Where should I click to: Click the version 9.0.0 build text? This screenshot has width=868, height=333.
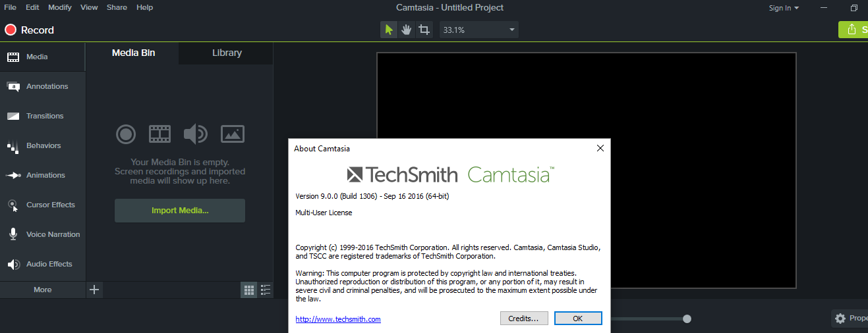pos(372,196)
